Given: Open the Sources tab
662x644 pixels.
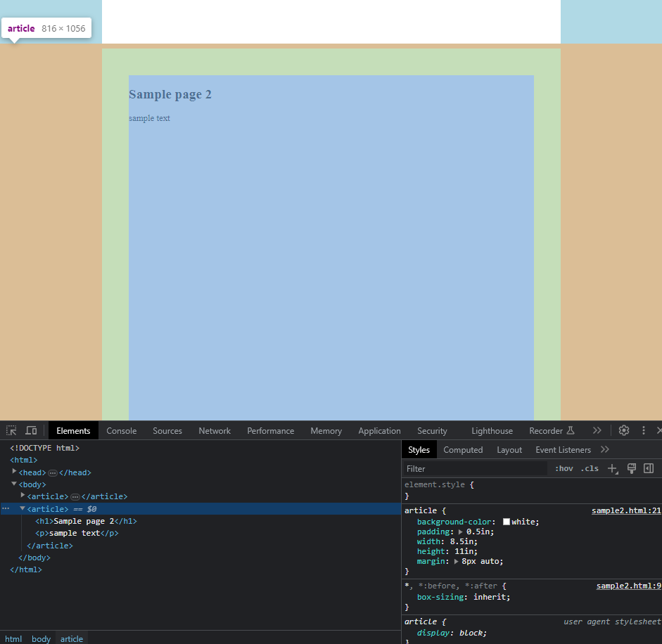Looking at the screenshot, I should [x=167, y=430].
